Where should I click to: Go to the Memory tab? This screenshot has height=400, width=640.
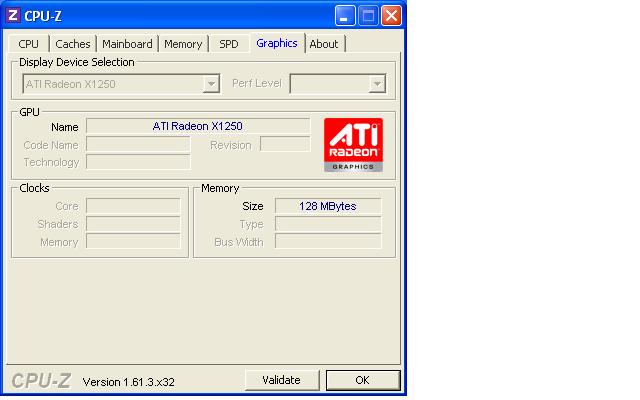click(x=183, y=44)
